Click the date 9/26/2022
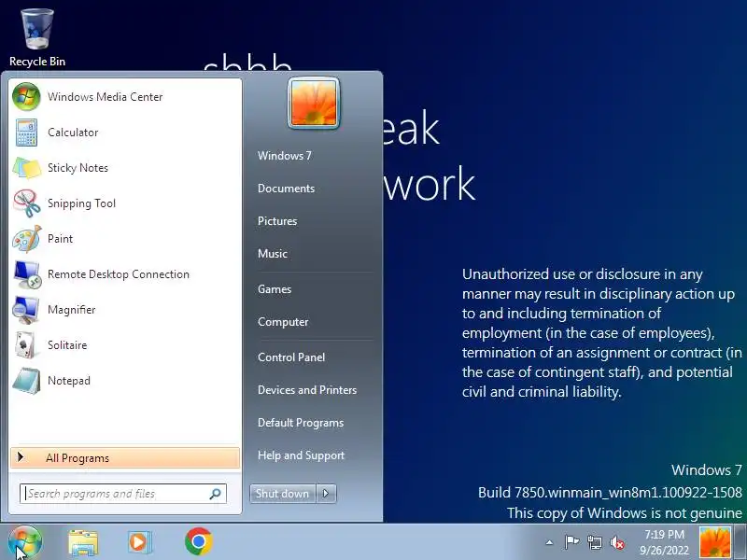Viewport: 747px width, 560px height. tap(664, 551)
